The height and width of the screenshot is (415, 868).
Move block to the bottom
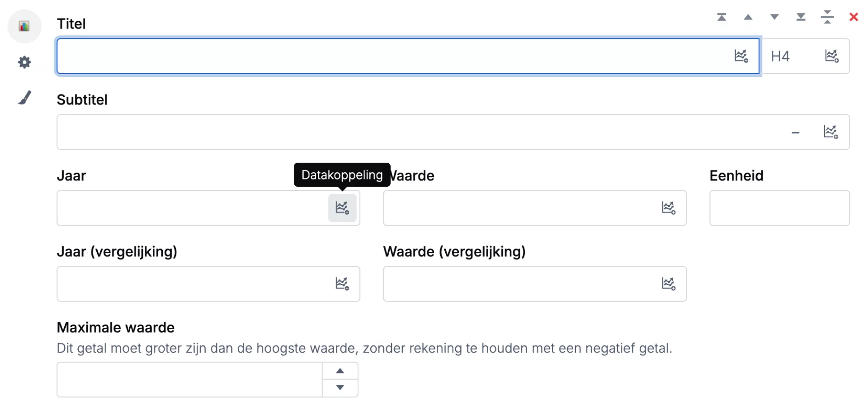pyautogui.click(x=801, y=17)
